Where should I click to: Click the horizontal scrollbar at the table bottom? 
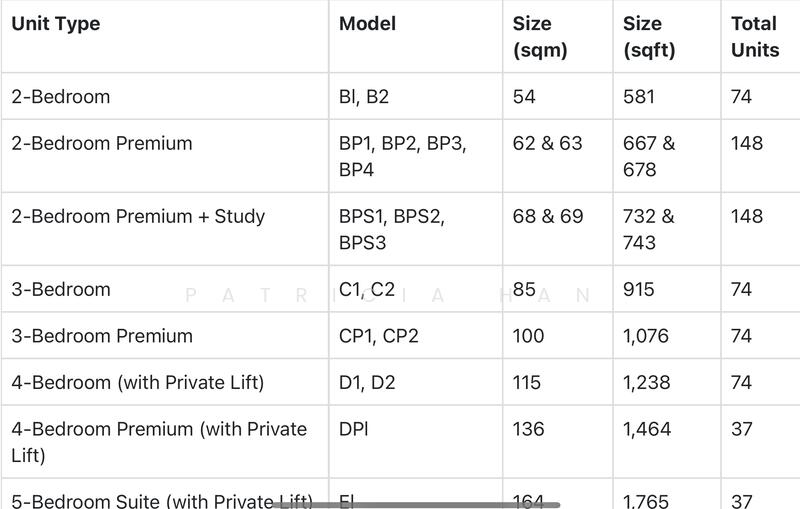pos(415,505)
